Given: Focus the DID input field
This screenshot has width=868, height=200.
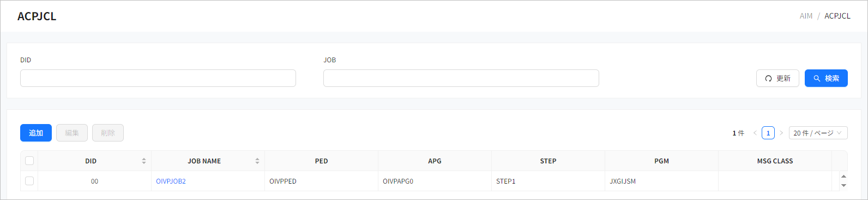Looking at the screenshot, I should coord(158,78).
